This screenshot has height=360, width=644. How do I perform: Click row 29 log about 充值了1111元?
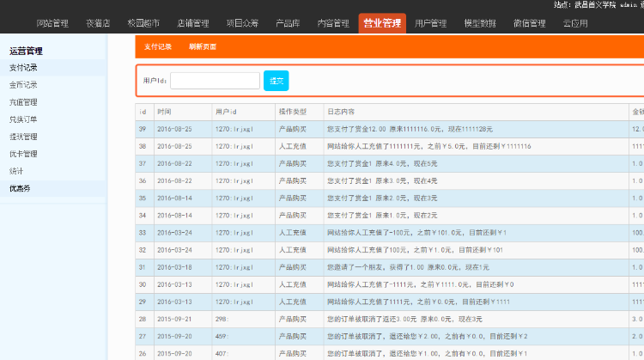click(418, 302)
